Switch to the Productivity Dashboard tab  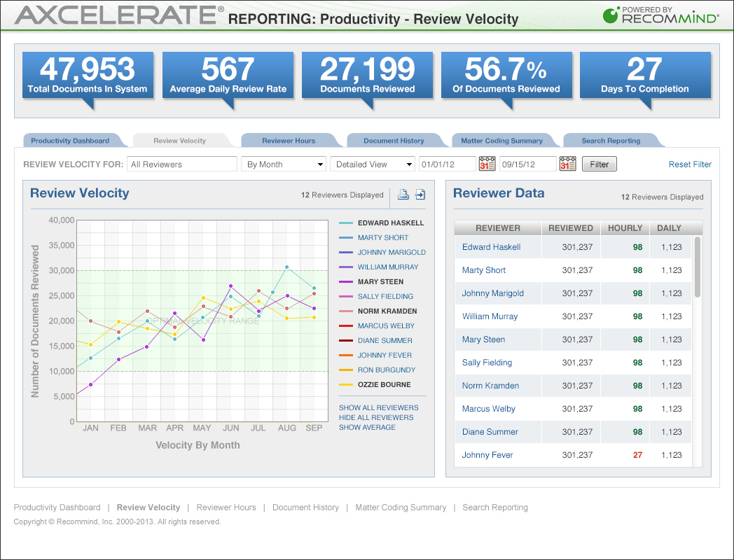point(70,141)
